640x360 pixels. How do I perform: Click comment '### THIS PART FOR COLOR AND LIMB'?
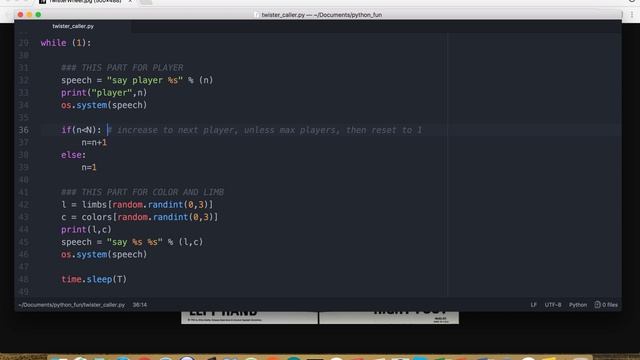coord(142,192)
